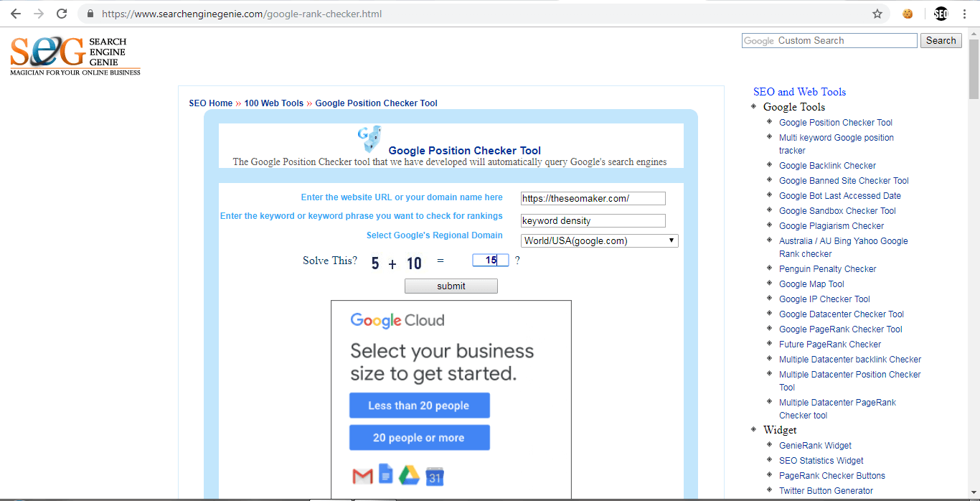Reload the current page
The height and width of the screenshot is (501, 980).
pyautogui.click(x=62, y=14)
